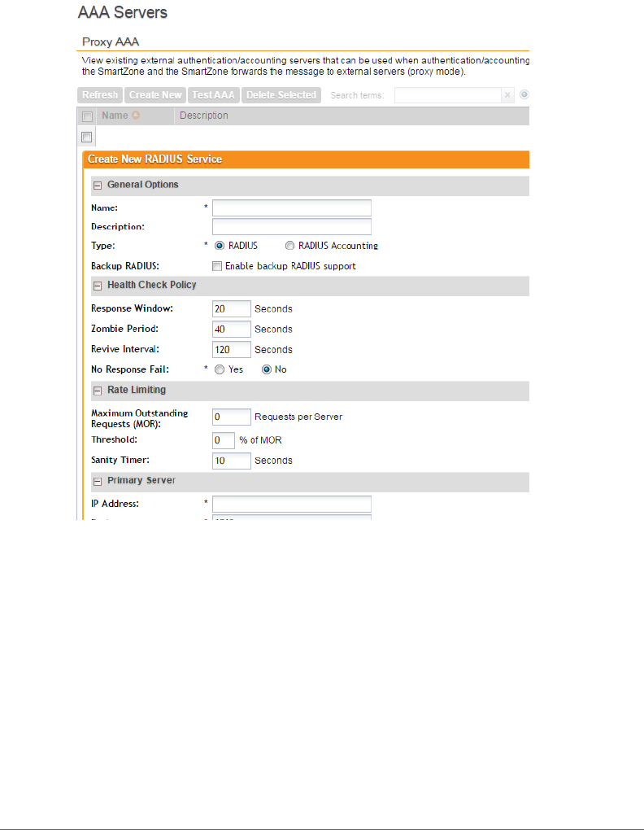The width and height of the screenshot is (644, 830).
Task: Collapse the Health Check Policy section
Action: 98,286
